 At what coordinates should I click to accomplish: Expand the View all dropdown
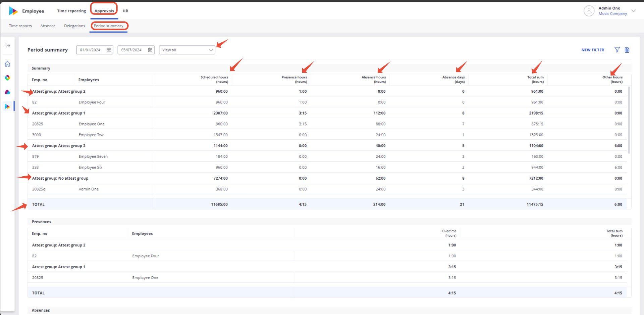[187, 50]
